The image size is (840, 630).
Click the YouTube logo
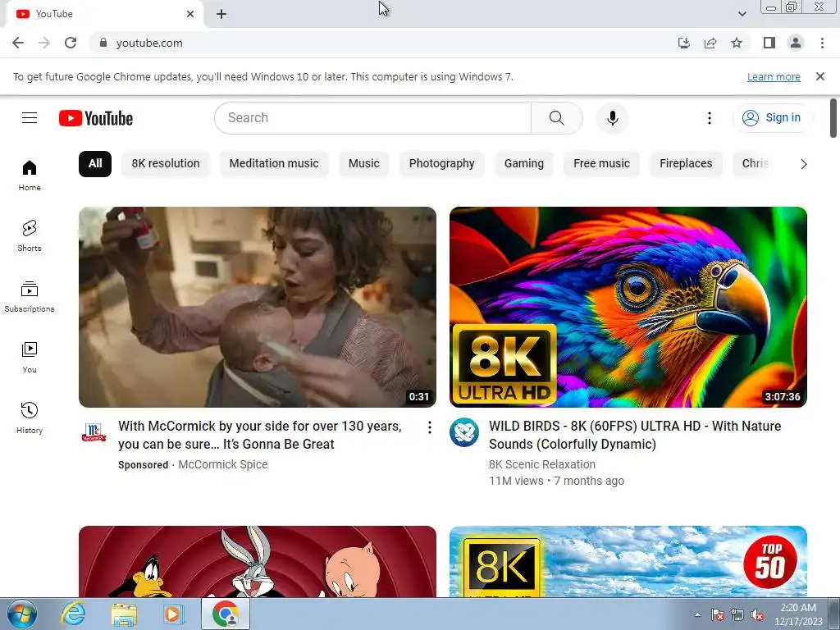click(96, 118)
